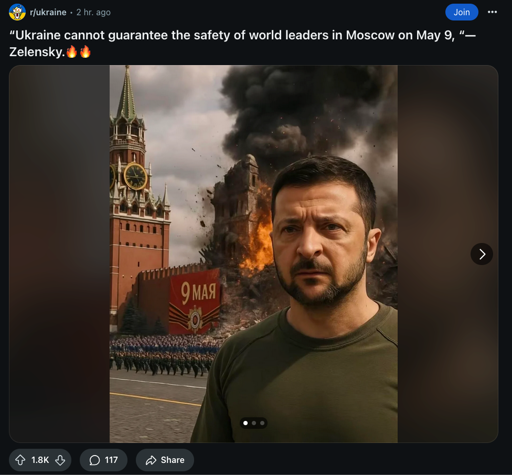Open the 117 comments

[103, 460]
